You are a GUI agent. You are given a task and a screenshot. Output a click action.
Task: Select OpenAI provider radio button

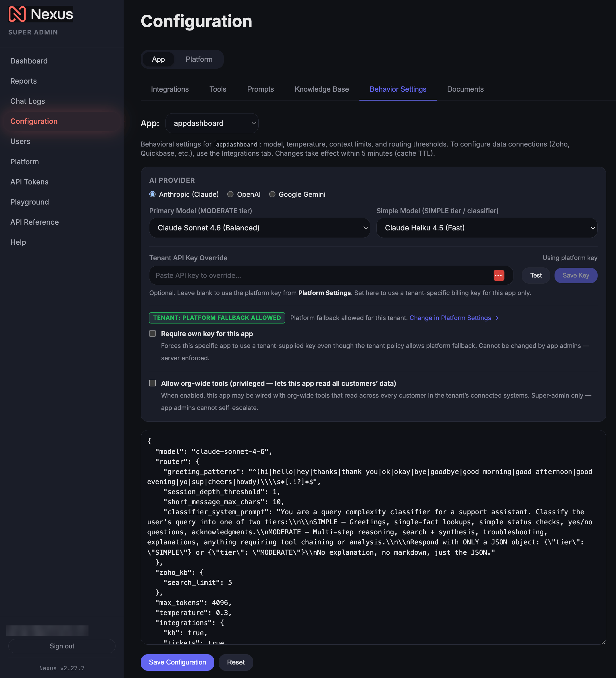230,194
